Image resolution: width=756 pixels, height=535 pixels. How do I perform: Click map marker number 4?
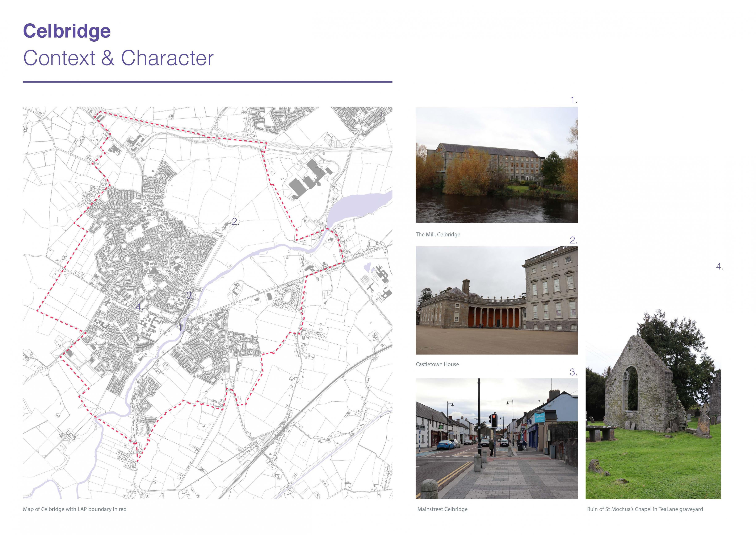pyautogui.click(x=139, y=307)
